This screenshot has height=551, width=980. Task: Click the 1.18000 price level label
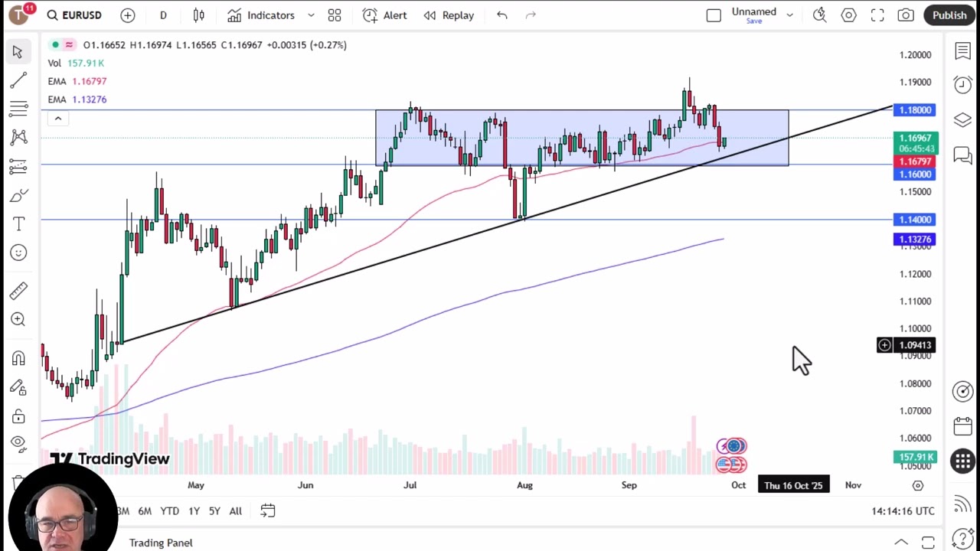(x=915, y=110)
